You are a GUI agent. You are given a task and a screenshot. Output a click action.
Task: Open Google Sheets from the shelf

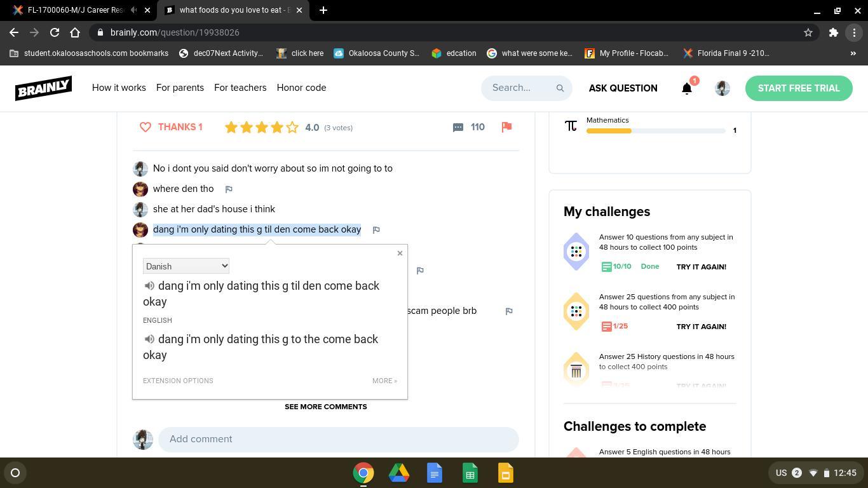(470, 473)
